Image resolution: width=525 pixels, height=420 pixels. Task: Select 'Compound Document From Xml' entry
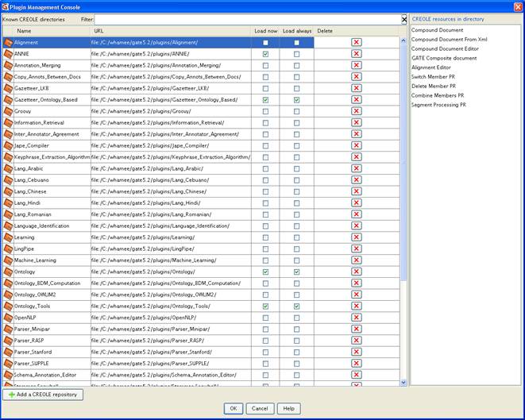click(449, 39)
